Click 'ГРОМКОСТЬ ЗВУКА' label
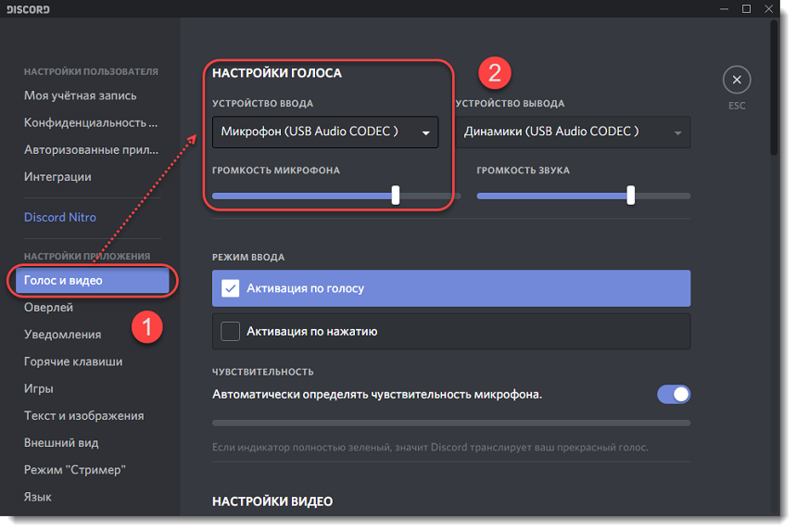796x532 pixels. point(523,170)
